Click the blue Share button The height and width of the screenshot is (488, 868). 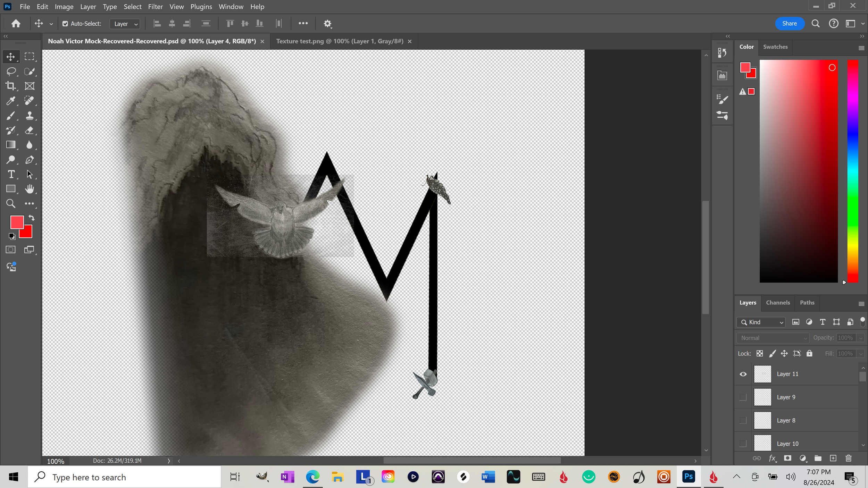[789, 24]
